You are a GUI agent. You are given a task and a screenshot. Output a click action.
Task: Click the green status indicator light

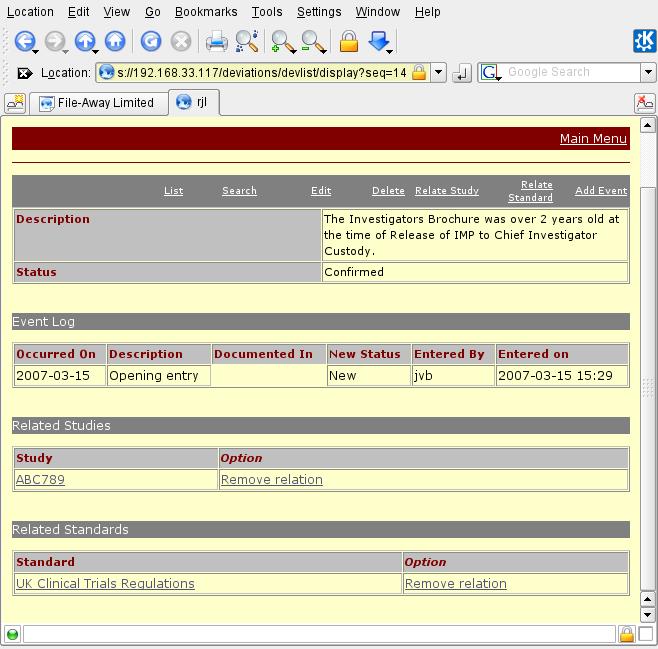click(x=13, y=634)
